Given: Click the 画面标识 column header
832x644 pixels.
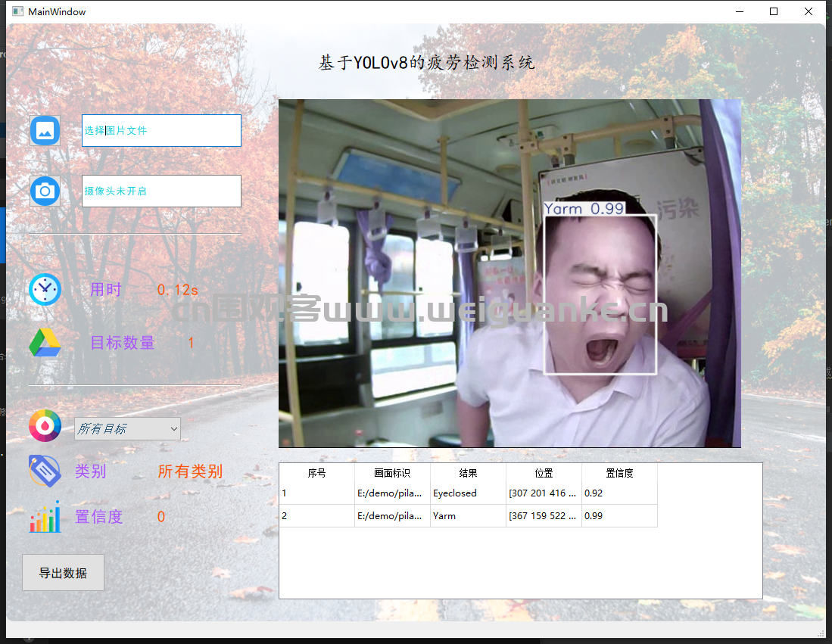Looking at the screenshot, I should pyautogui.click(x=392, y=473).
